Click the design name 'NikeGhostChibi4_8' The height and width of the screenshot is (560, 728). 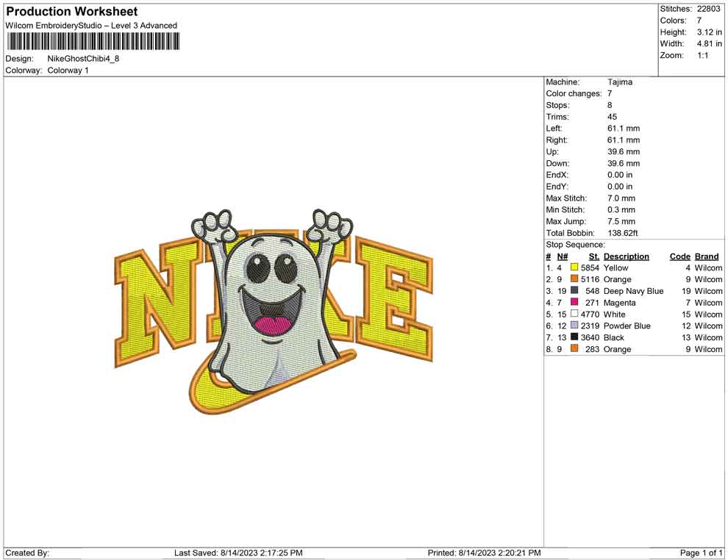(x=83, y=59)
